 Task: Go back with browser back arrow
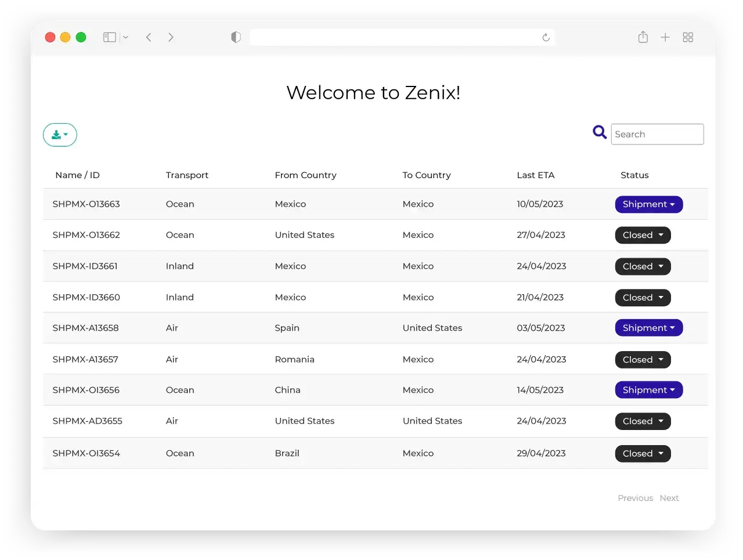[149, 37]
